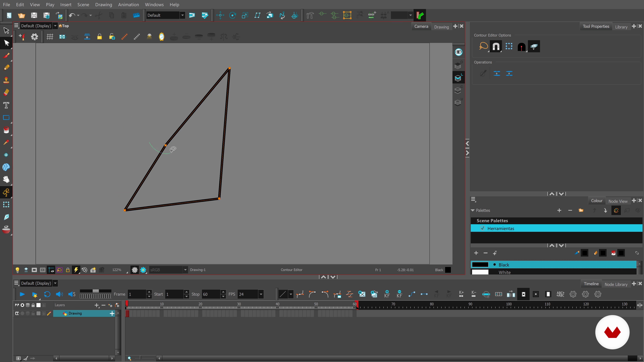Click the Translate tool in top toolbar
Screen dimensions: 644x362
point(220,15)
